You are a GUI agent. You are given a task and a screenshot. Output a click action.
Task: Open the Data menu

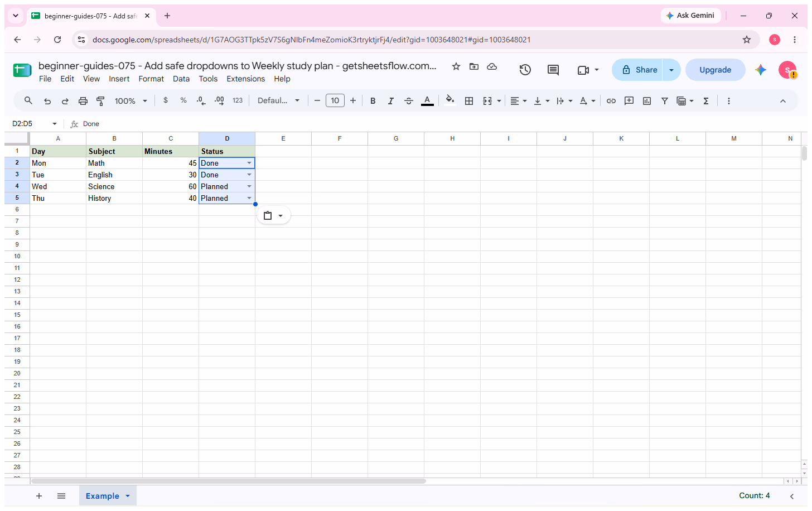(181, 79)
